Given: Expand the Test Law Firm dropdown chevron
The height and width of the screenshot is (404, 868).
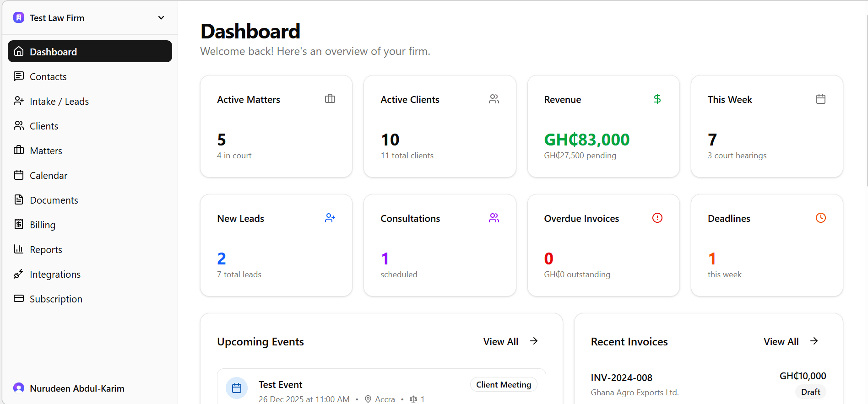Looking at the screenshot, I should coord(161,18).
